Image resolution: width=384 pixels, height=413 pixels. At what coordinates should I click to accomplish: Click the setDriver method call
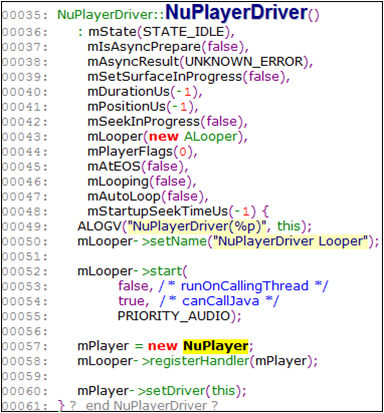(x=177, y=391)
